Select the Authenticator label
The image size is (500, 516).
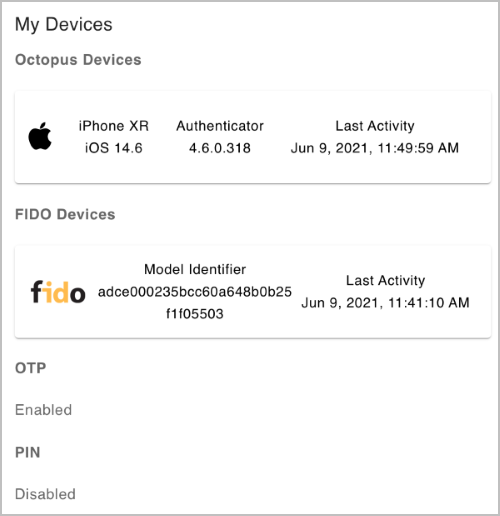pos(220,126)
